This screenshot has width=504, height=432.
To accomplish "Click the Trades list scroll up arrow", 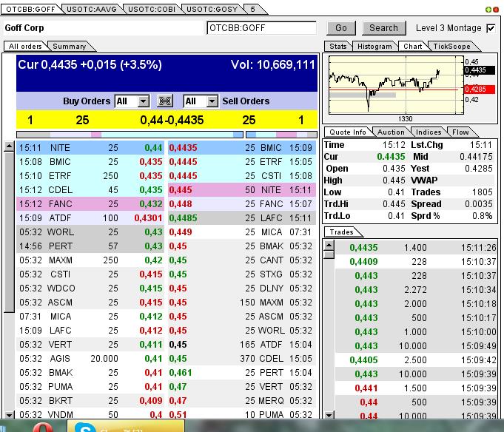I will [329, 246].
